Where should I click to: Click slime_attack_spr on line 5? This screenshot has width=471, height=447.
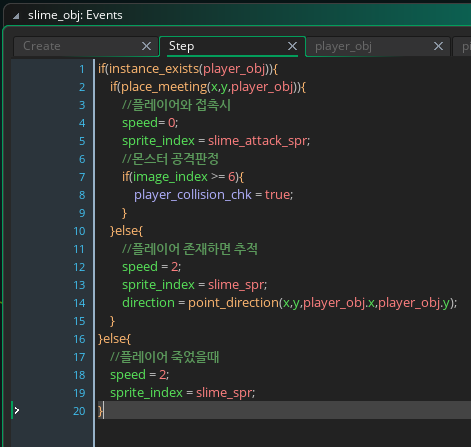258,141
